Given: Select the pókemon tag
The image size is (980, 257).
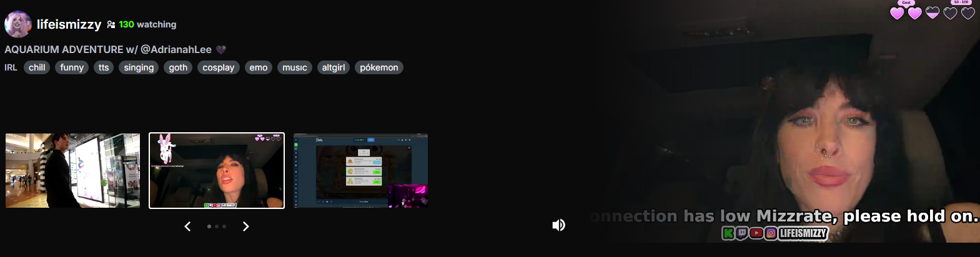Looking at the screenshot, I should 379,67.
